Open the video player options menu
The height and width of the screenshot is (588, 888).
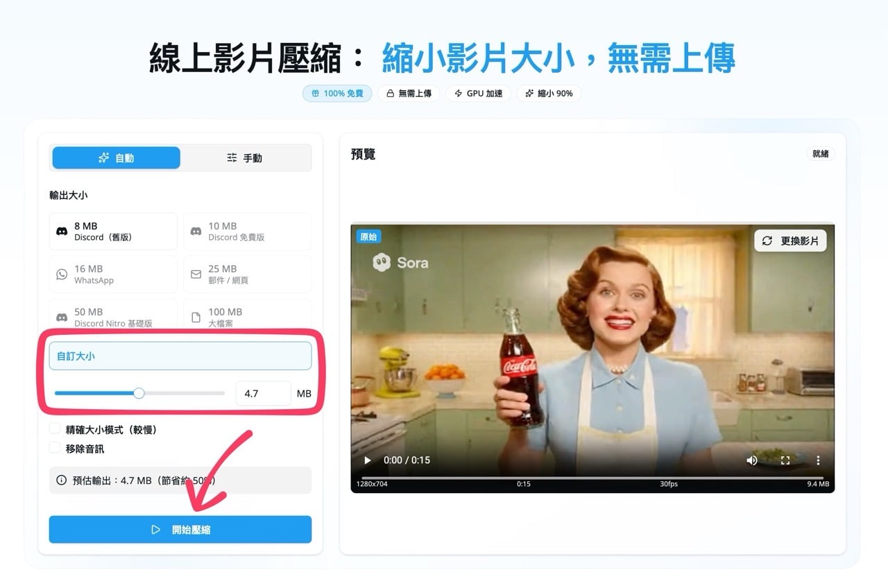[818, 460]
